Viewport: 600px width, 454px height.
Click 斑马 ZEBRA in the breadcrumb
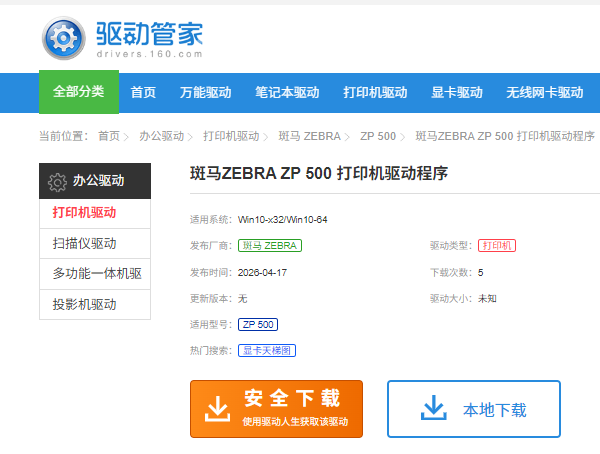310,136
